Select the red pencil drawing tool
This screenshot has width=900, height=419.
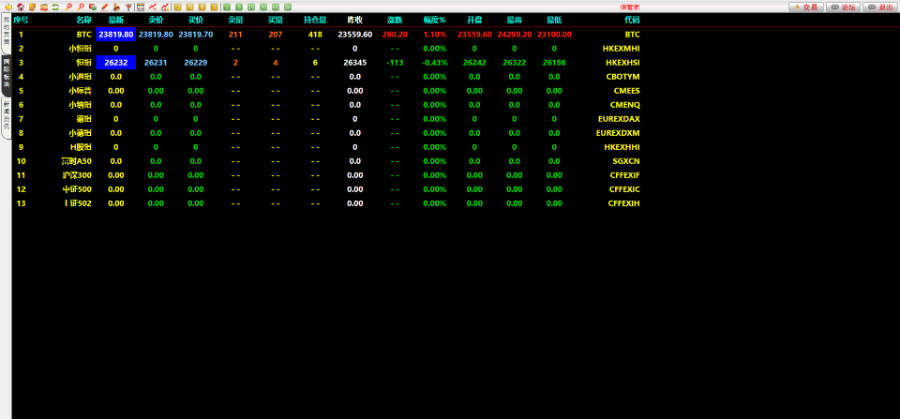tap(104, 7)
